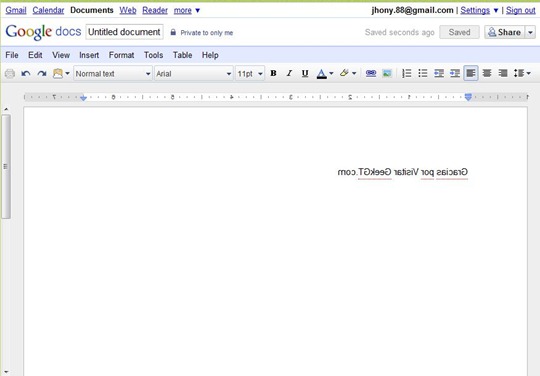540x376 pixels.
Task: Create a numbered list
Action: [x=407, y=73]
